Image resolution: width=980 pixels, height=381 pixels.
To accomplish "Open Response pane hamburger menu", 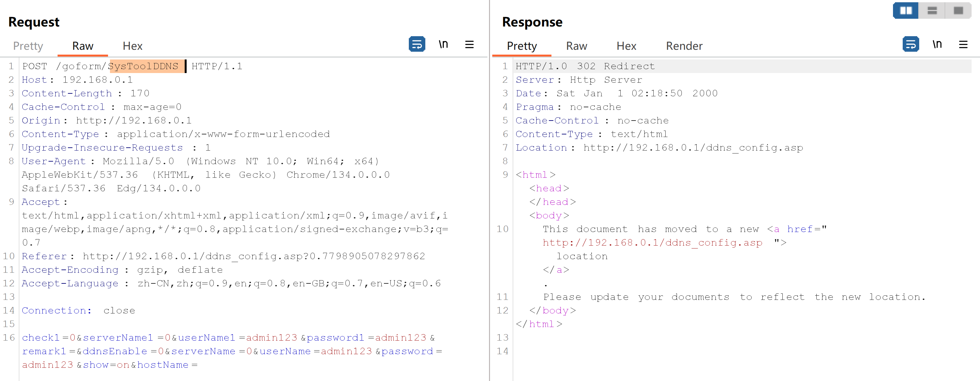I will click(963, 45).
